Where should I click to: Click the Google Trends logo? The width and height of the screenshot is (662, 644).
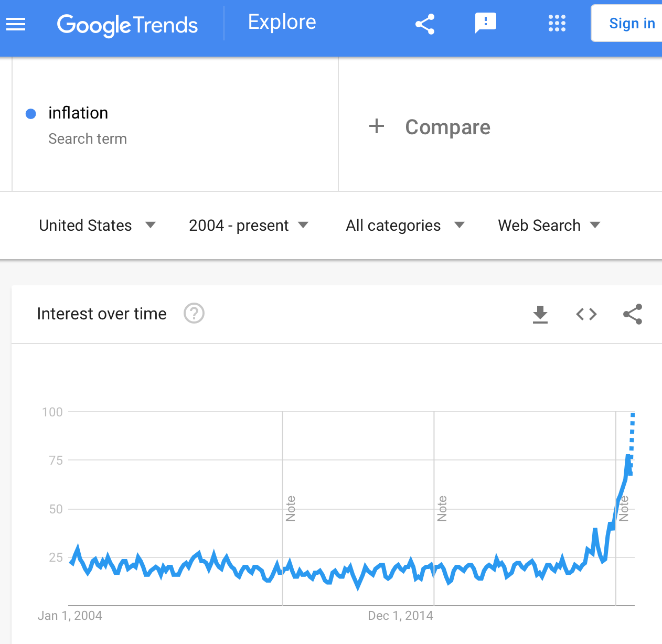(127, 25)
